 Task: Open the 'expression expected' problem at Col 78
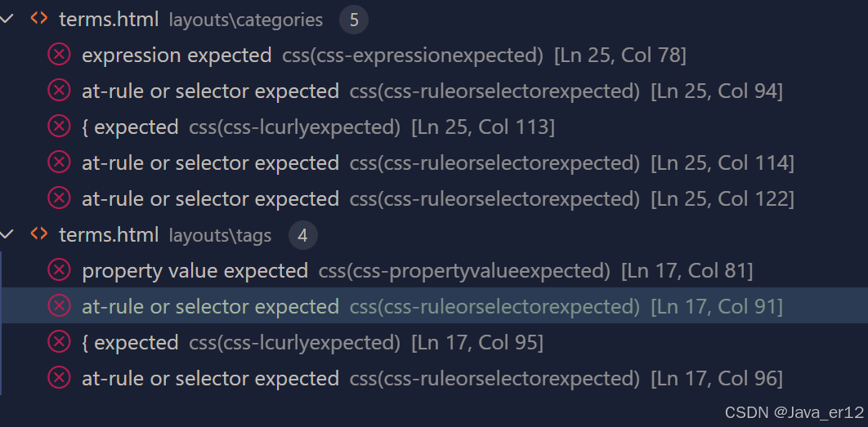point(177,56)
